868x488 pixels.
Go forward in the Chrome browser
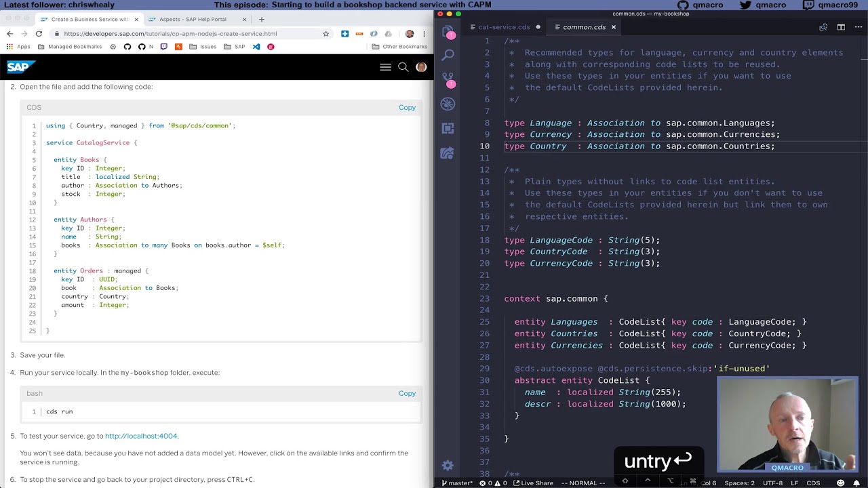coord(24,33)
